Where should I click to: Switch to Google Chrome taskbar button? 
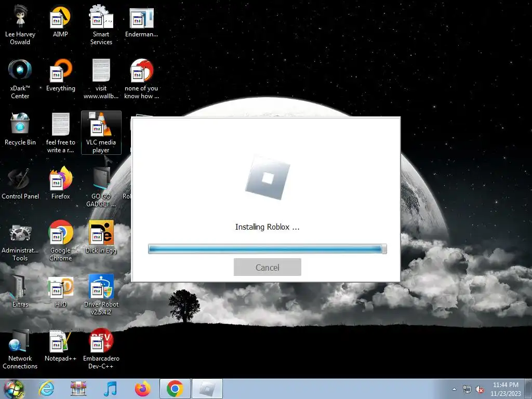tap(175, 389)
